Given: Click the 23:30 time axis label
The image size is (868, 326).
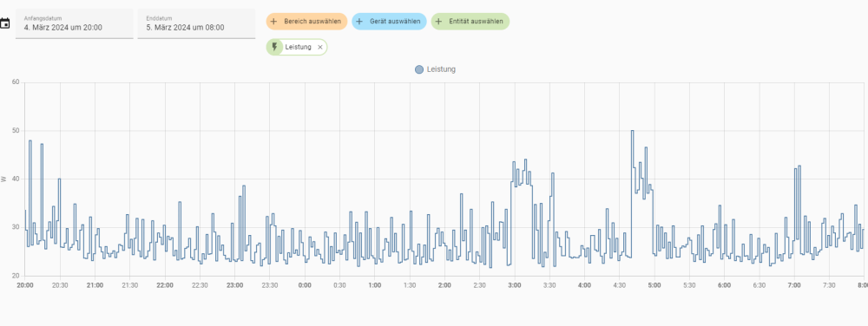Looking at the screenshot, I should [270, 285].
